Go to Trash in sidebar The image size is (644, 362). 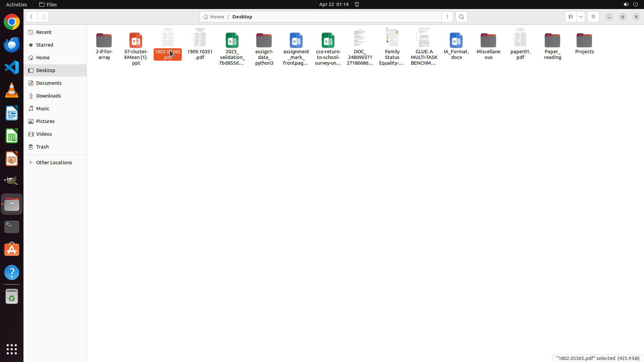pos(43,147)
